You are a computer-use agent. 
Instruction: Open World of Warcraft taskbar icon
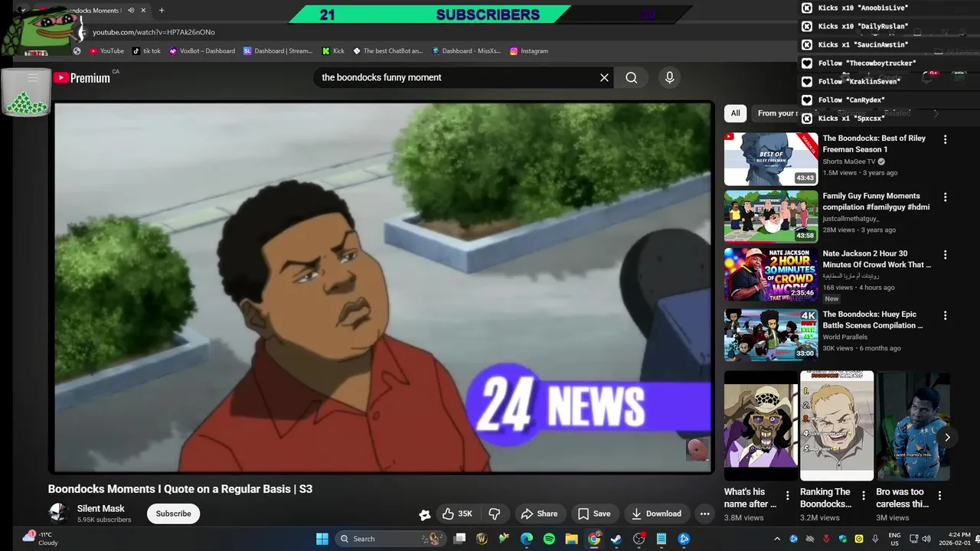pos(482,539)
